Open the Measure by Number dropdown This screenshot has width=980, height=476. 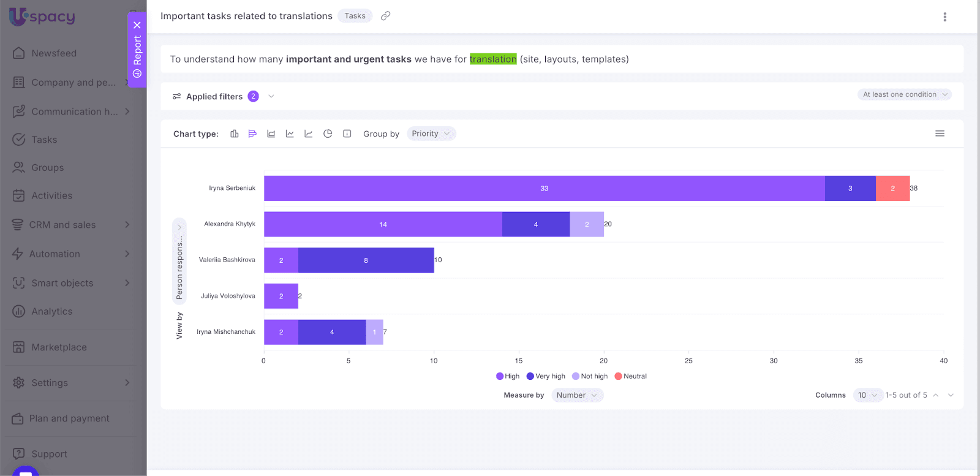(576, 395)
